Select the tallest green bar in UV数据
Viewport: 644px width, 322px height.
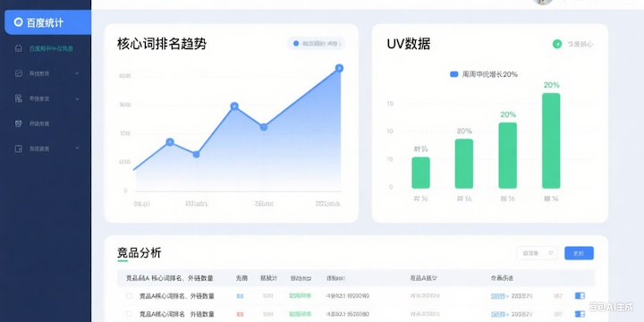click(x=551, y=141)
